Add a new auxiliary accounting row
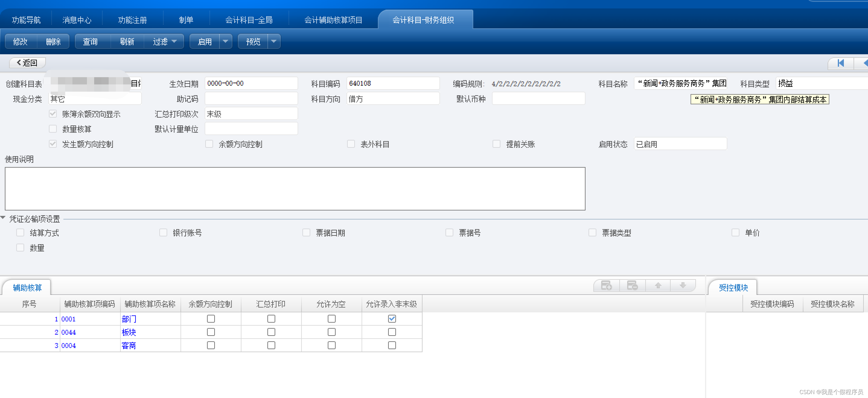Viewport: 868px width, 398px height. [607, 286]
